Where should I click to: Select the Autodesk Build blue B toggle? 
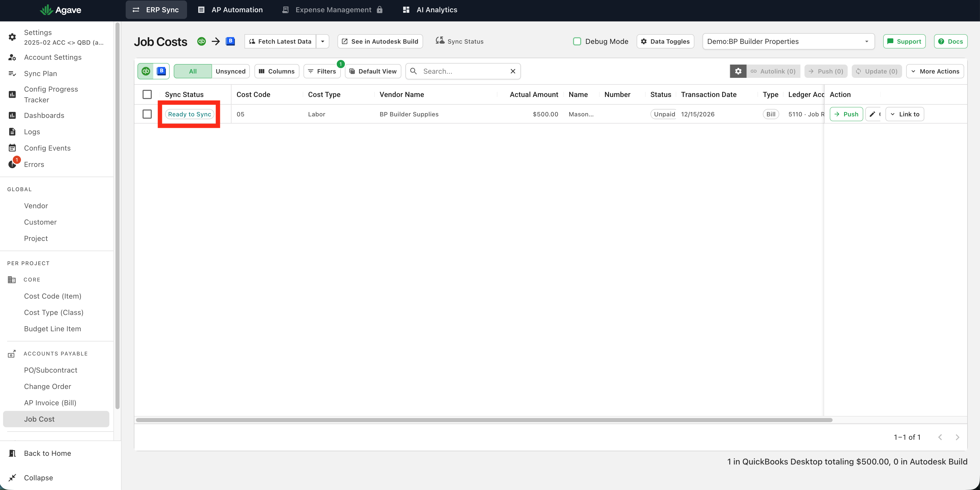[x=161, y=71]
